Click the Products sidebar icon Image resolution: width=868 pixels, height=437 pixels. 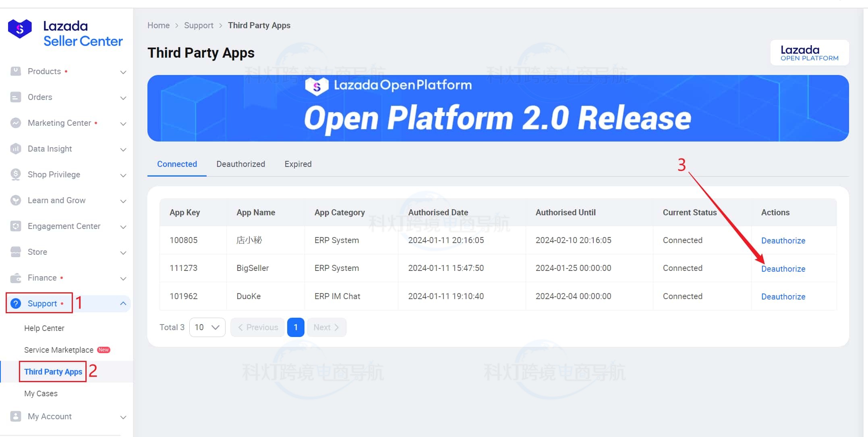[15, 71]
